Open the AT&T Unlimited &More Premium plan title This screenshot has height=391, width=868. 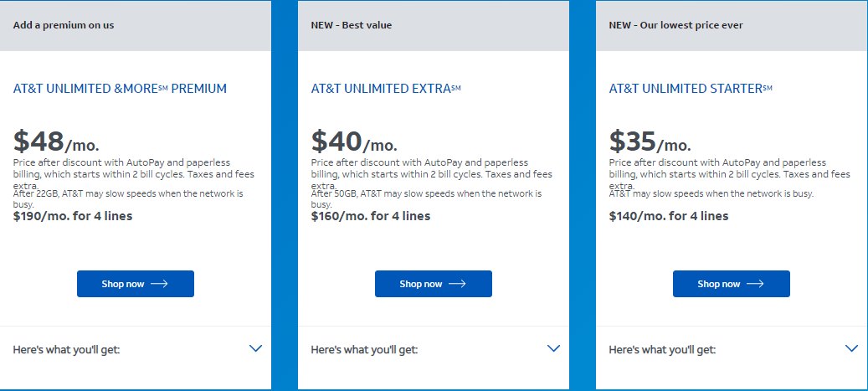coord(120,89)
